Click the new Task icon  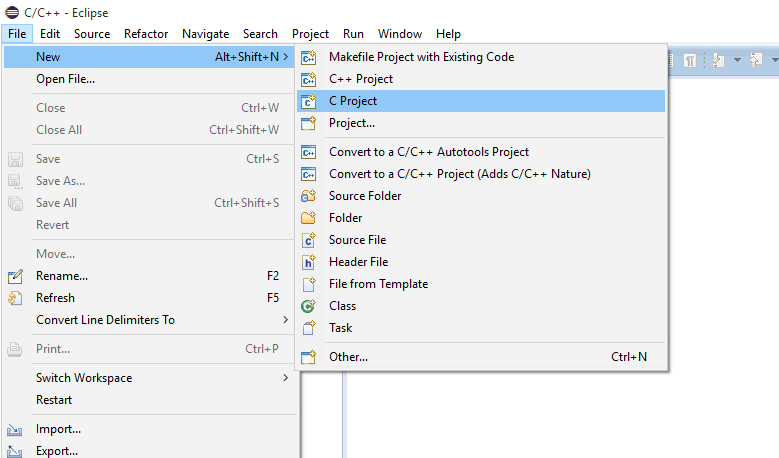309,328
